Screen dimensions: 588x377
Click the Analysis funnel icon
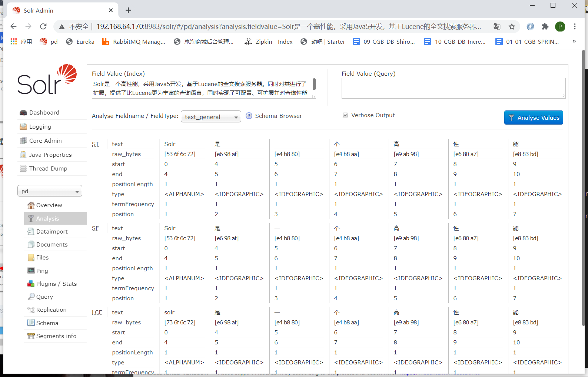point(31,219)
